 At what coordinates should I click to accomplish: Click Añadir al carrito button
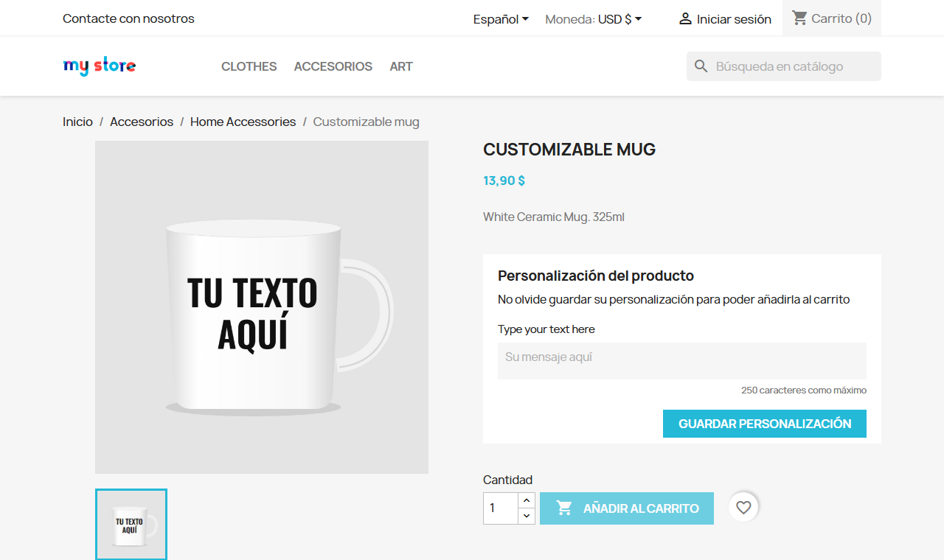pyautogui.click(x=627, y=508)
